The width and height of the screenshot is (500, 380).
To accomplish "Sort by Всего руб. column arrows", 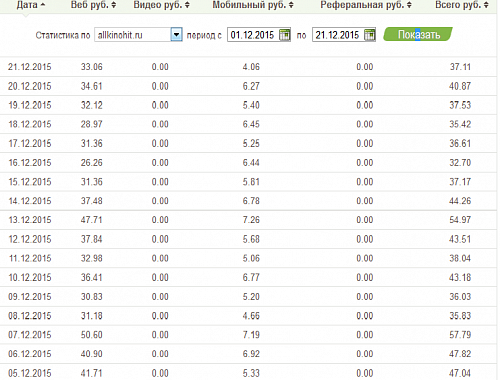I will (x=486, y=5).
